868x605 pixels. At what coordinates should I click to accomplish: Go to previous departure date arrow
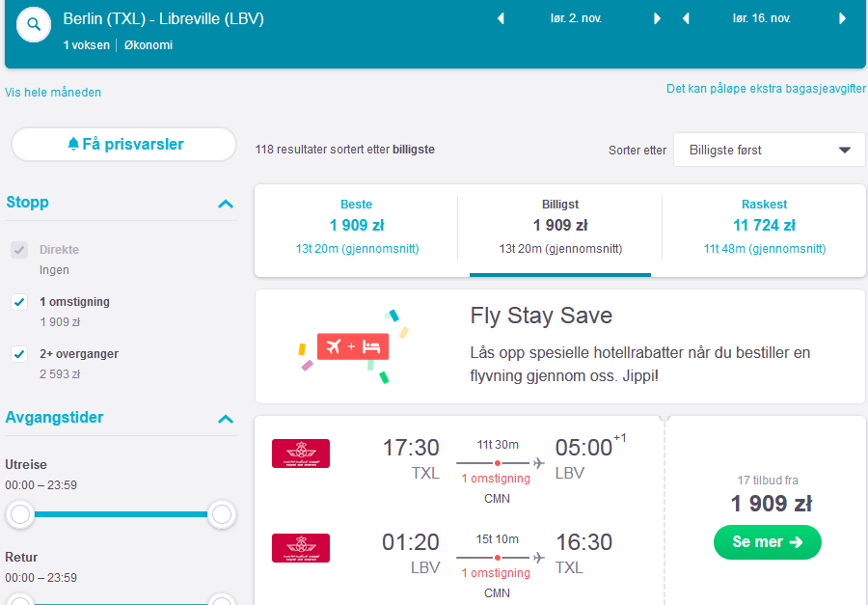point(501,19)
